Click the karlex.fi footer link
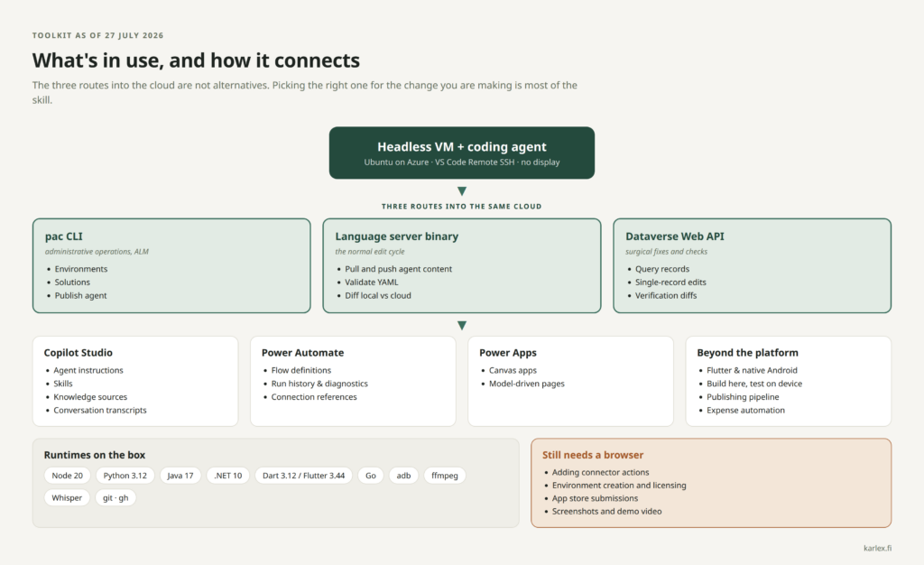Viewport: 924px width, 565px height. point(877,548)
